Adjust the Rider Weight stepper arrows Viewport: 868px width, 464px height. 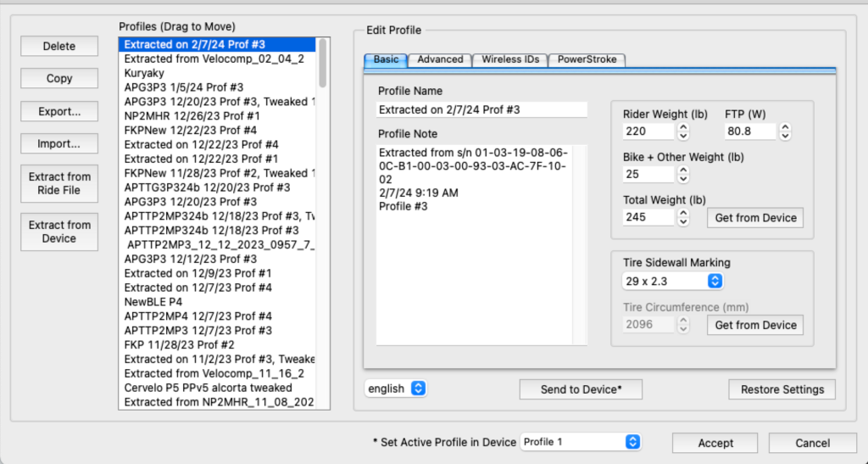[x=684, y=131]
